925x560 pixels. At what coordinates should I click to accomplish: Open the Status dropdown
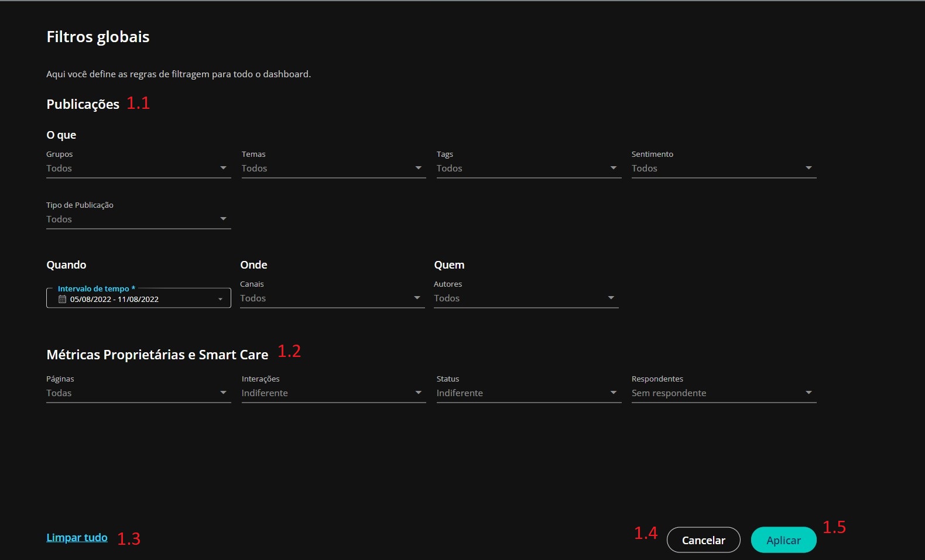(528, 393)
